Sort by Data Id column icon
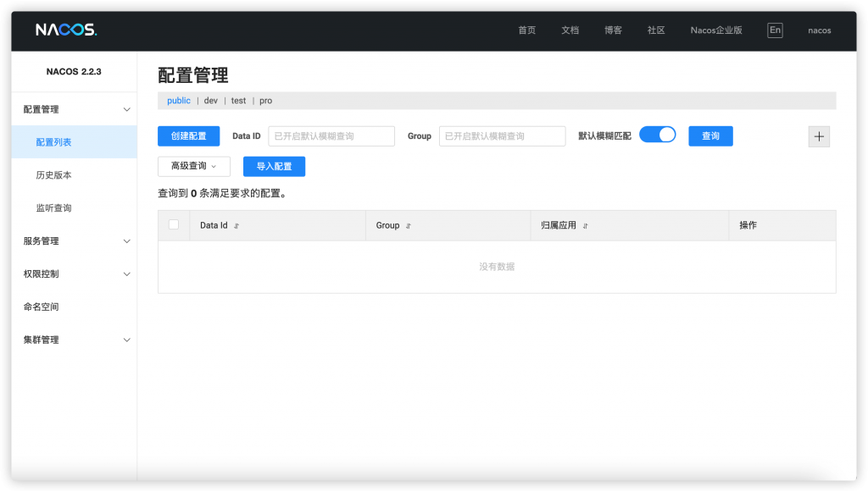The height and width of the screenshot is (492, 868). point(236,226)
